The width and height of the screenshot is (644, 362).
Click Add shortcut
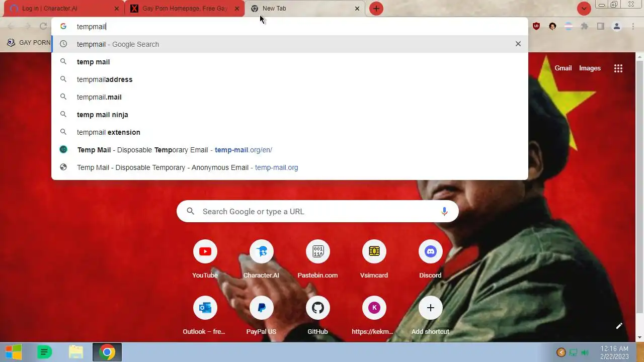click(x=430, y=316)
